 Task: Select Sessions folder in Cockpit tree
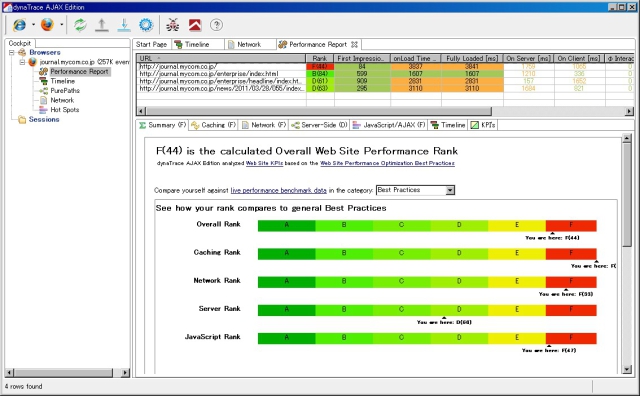click(44, 119)
